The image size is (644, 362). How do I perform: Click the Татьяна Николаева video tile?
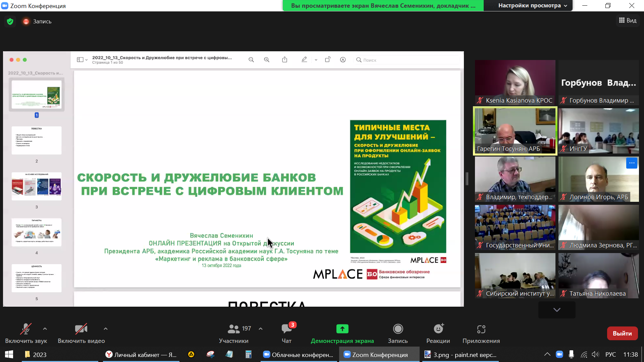tap(598, 276)
